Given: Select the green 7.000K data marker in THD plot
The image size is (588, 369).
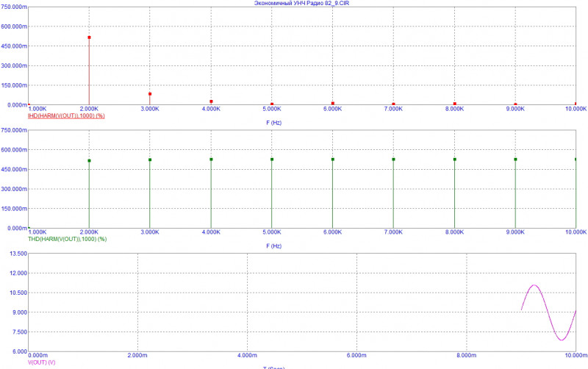Looking at the screenshot, I should click(x=393, y=160).
